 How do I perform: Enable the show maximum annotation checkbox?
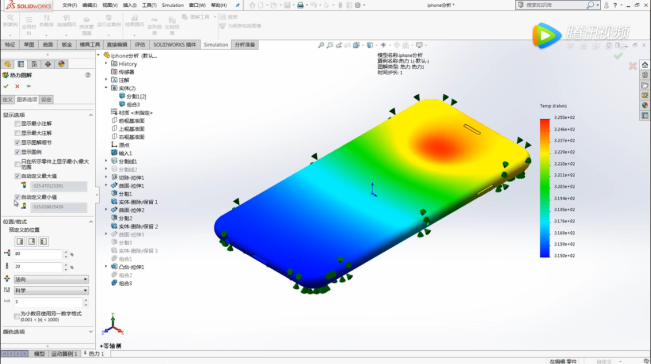click(17, 133)
